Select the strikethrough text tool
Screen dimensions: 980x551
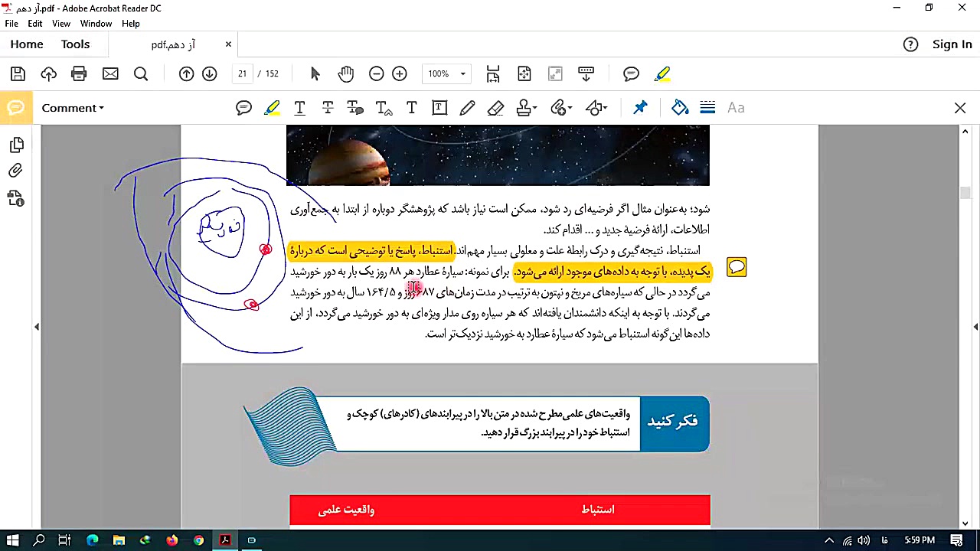(x=328, y=107)
